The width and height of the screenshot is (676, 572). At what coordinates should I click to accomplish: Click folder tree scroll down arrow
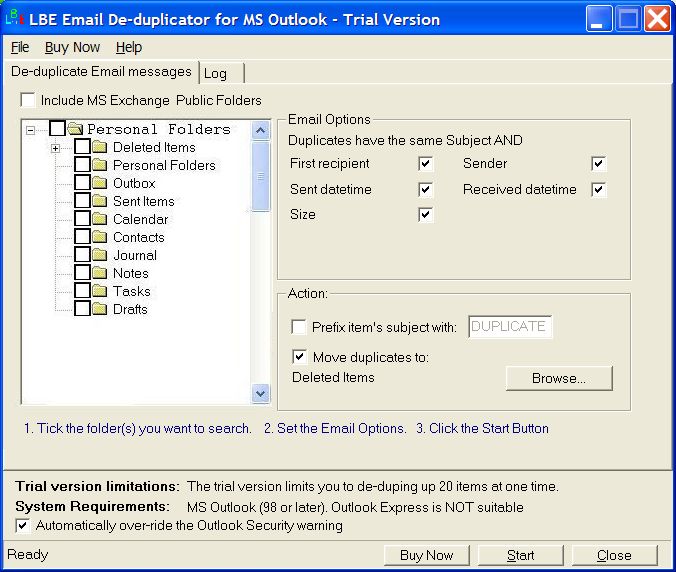click(260, 394)
